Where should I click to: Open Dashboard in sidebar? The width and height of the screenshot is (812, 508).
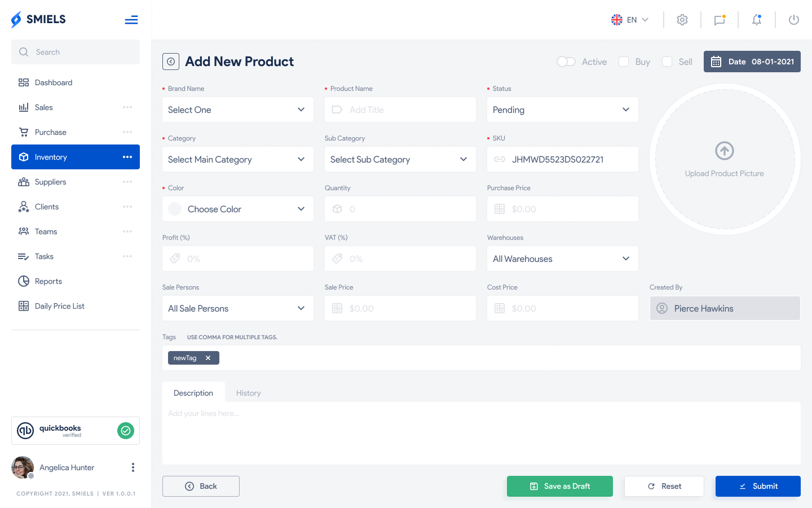click(76, 82)
